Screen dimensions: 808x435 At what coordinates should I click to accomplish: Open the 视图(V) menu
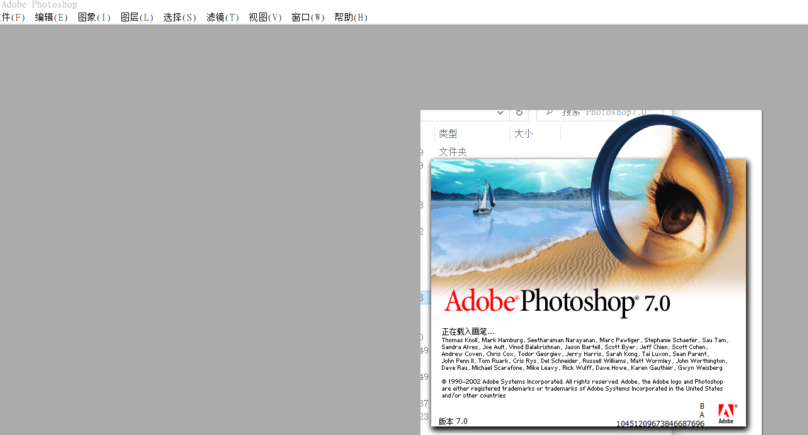265,17
